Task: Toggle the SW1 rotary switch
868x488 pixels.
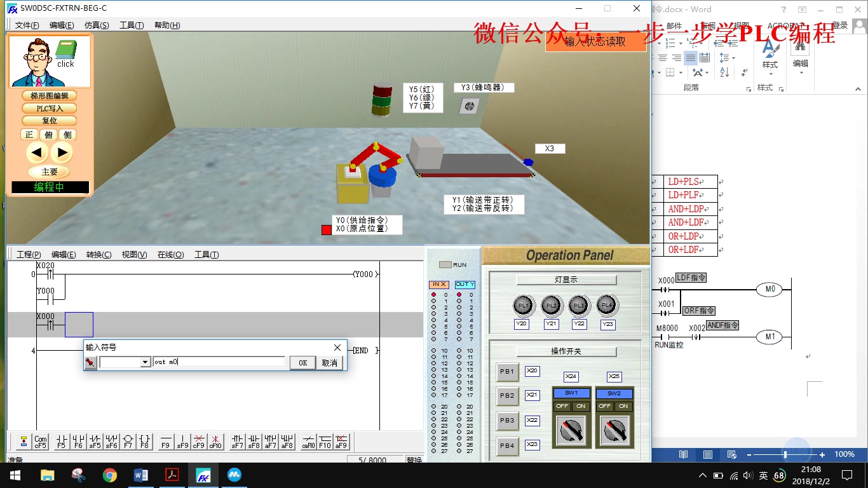Action: pyautogui.click(x=571, y=430)
